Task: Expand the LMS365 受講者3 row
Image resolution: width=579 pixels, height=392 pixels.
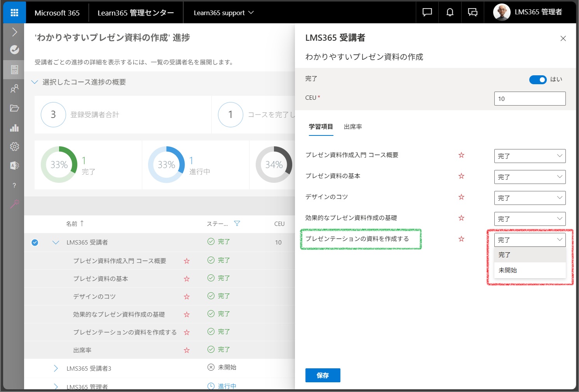Action: (56, 368)
